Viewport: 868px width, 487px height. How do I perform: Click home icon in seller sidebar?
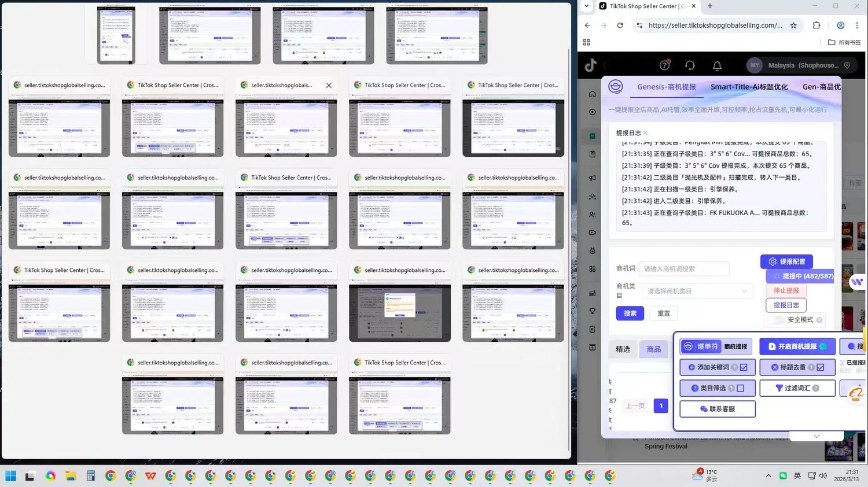tap(592, 94)
